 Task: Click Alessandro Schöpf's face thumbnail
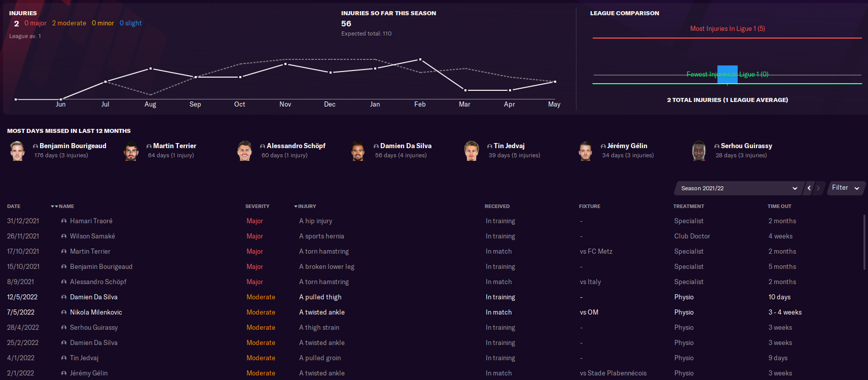pos(245,151)
